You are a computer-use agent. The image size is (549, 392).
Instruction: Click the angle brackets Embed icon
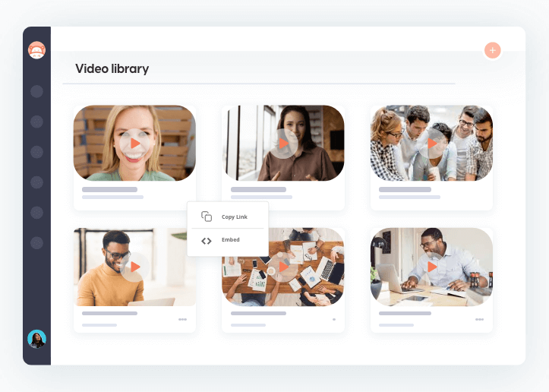tap(207, 241)
